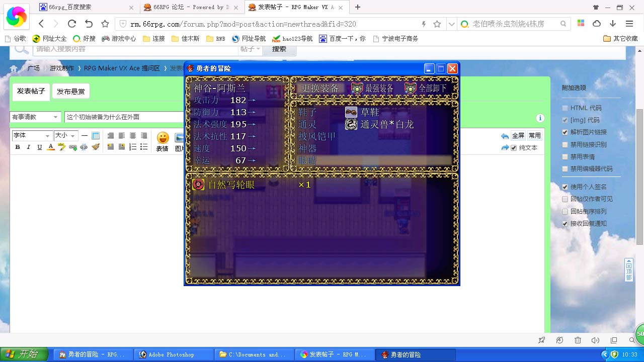The image size is (644, 362).
Task: Insert a hyperlink with the link icon
Action: pyautogui.click(x=73, y=147)
